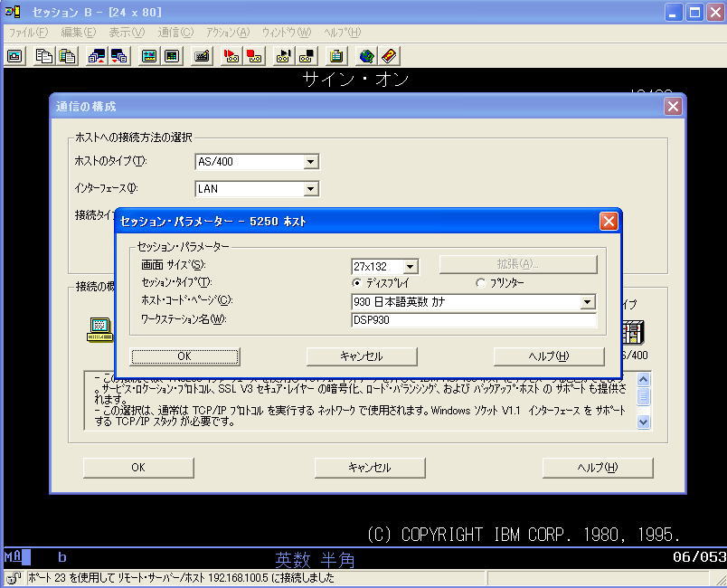Image resolution: width=727 pixels, height=588 pixels.
Task: Click the session window system menu icon
Action: tap(13, 12)
